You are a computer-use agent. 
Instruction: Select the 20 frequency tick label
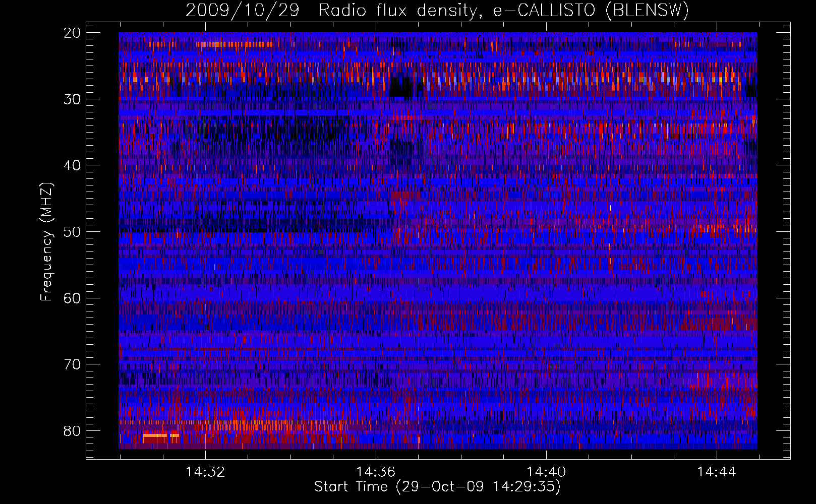(73, 33)
